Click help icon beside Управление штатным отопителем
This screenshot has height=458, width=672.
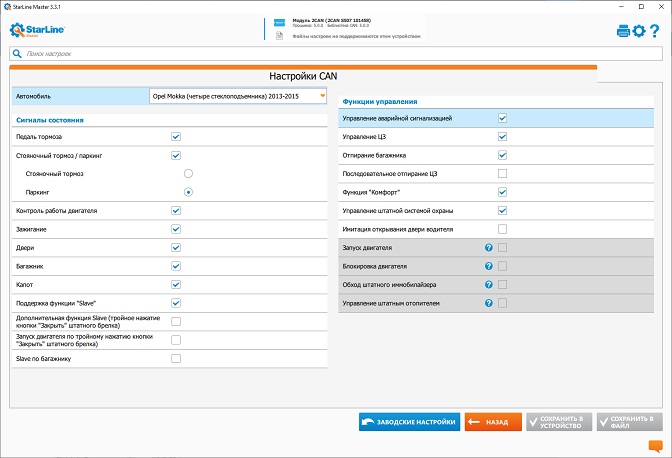489,303
